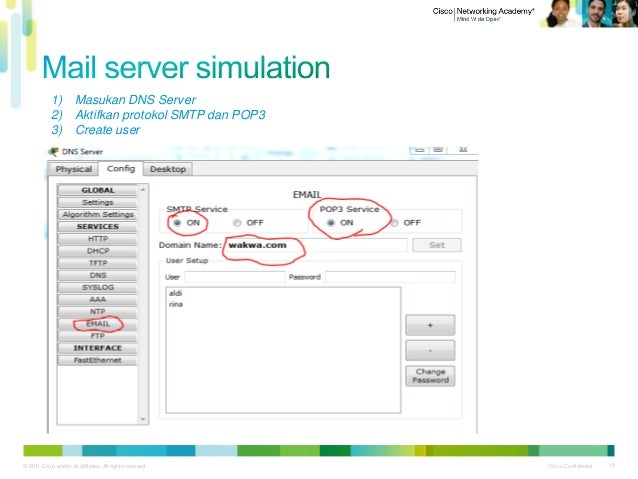Open the SYSLOG service page
This screenshot has width=638, height=479.
(98, 287)
